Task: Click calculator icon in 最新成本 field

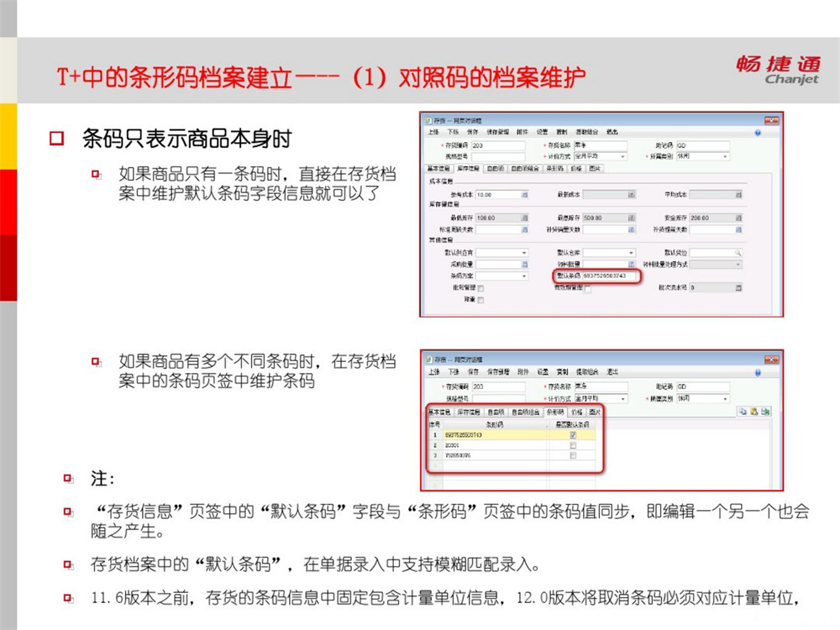Action: pos(632,195)
